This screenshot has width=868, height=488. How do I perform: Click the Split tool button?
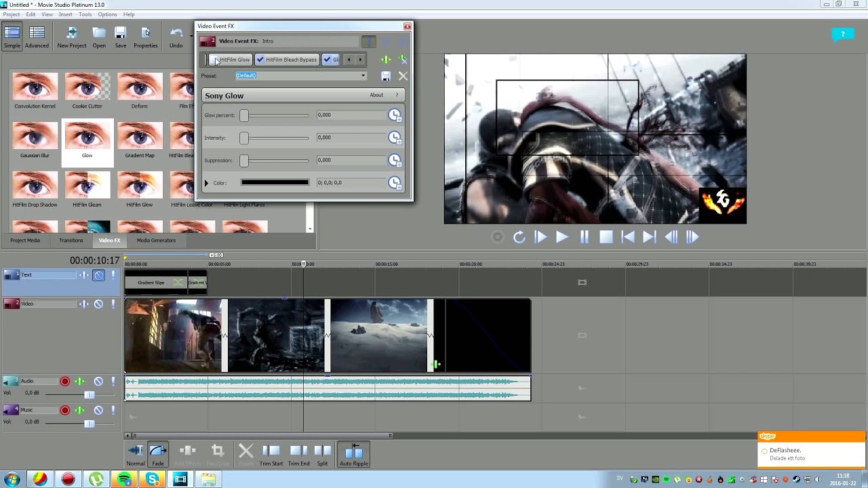(x=322, y=454)
